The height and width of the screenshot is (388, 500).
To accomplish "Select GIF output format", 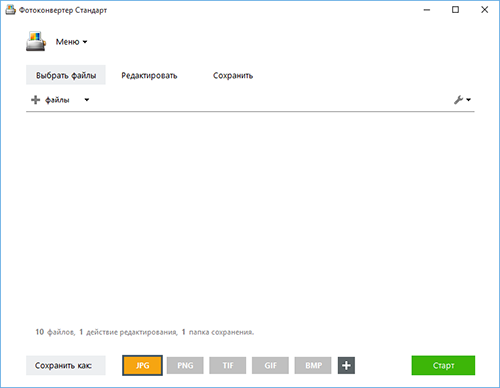I will click(x=270, y=365).
